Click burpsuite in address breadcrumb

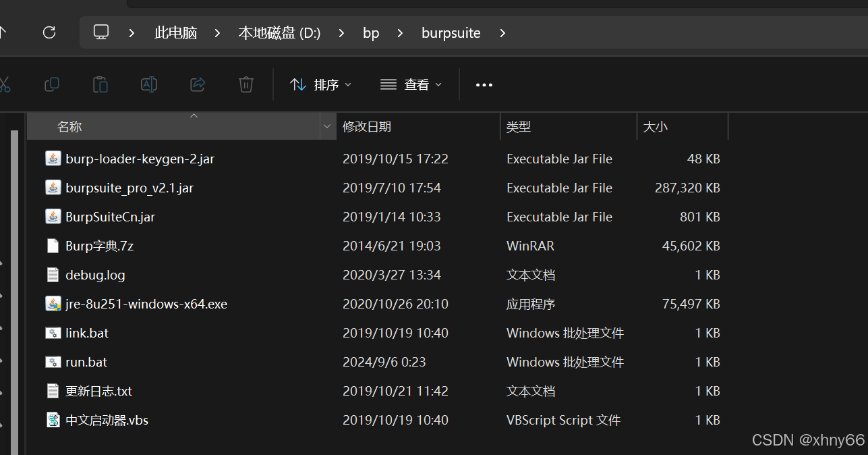click(451, 33)
